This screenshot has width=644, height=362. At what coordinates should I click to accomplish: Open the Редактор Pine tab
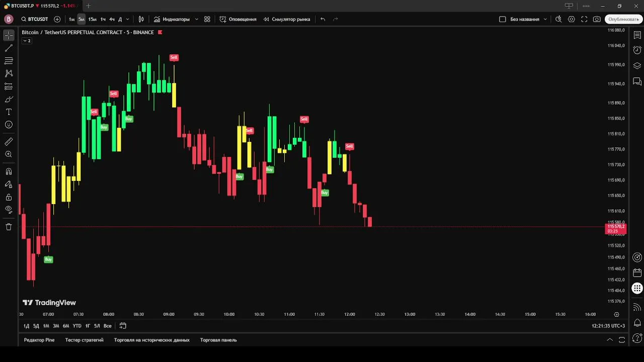[39, 340]
